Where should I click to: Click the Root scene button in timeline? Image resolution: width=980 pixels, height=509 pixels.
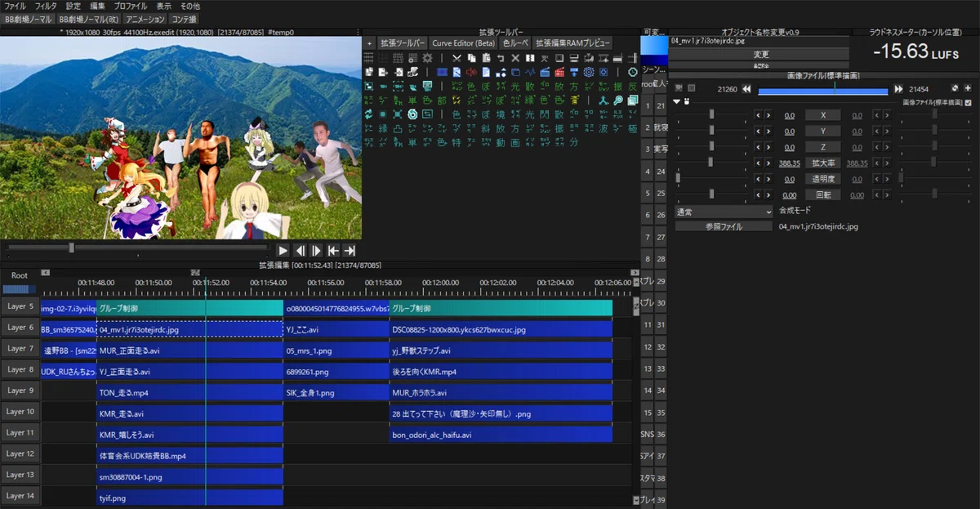tap(20, 275)
